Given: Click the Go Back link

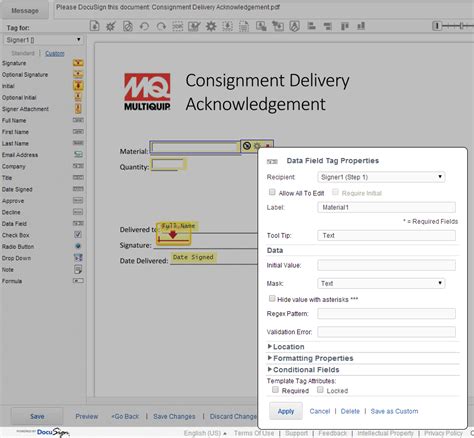Looking at the screenshot, I should [125, 416].
